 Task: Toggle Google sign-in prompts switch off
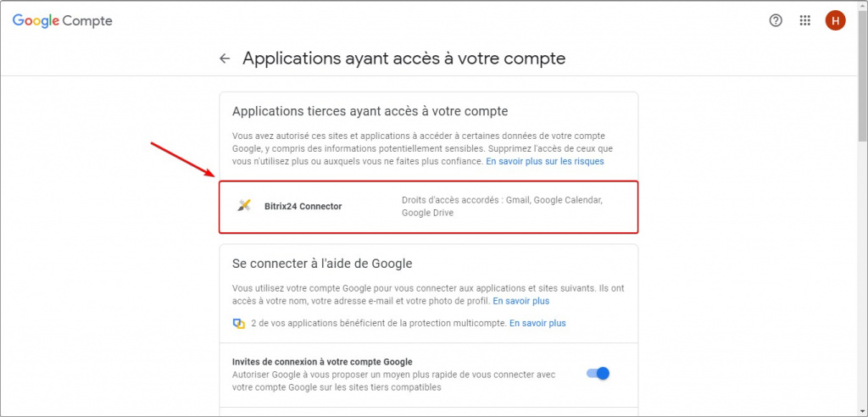[598, 374]
